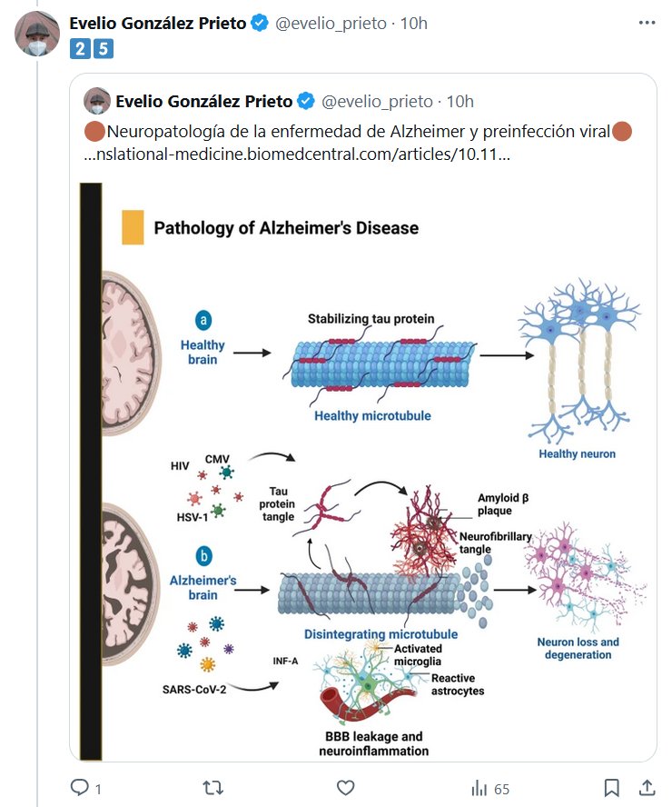Click the quoted tweet's 10h timestamp
This screenshot has height=807, width=672.
coord(460,101)
